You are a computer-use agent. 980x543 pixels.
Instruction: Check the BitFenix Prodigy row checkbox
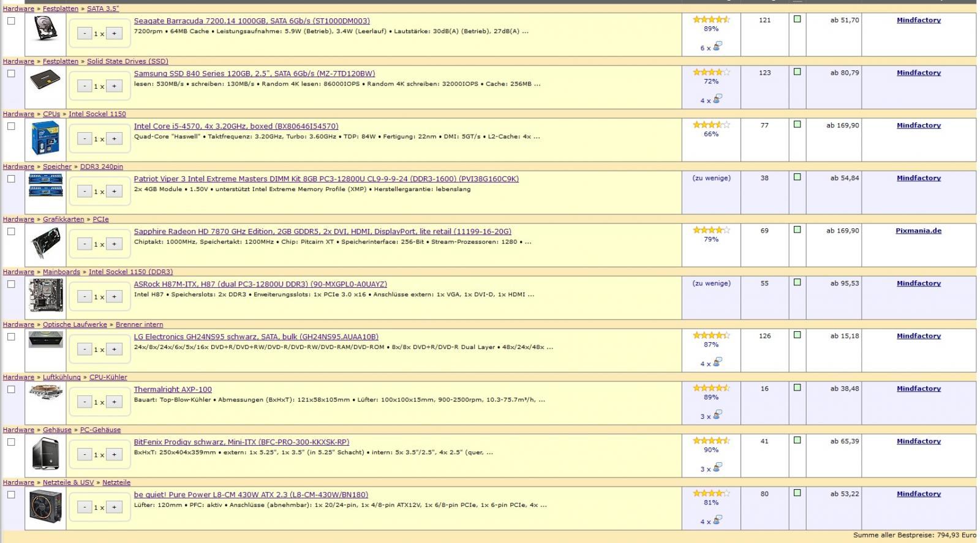(11, 442)
